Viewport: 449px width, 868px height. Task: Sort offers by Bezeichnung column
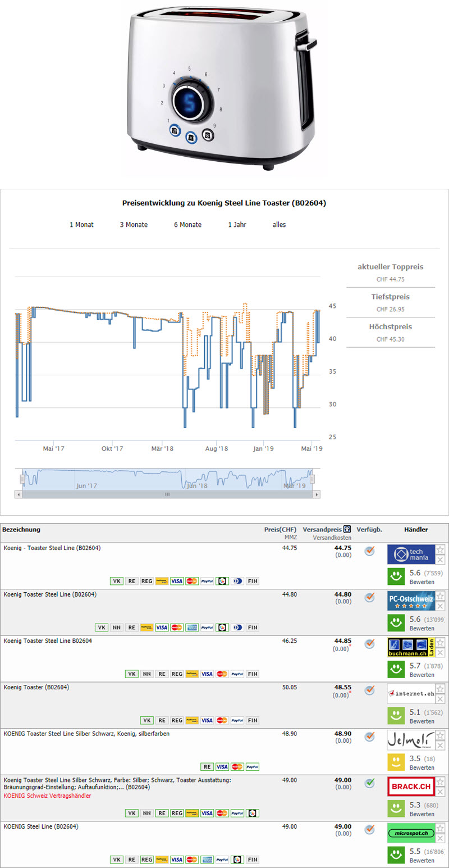coord(21,529)
